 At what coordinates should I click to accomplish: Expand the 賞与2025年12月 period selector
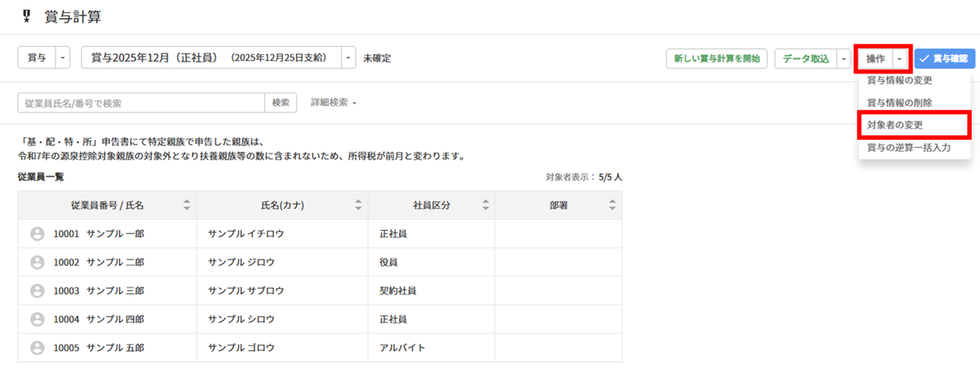[x=348, y=58]
